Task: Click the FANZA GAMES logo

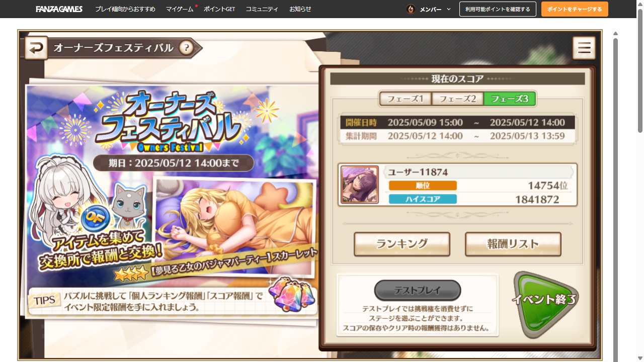Action: [x=59, y=9]
